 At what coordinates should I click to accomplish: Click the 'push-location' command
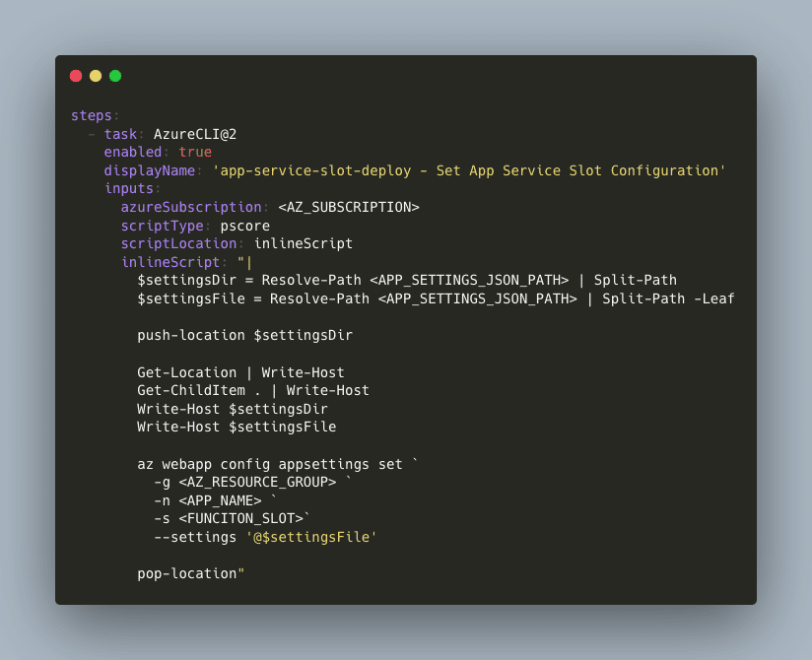pos(191,335)
